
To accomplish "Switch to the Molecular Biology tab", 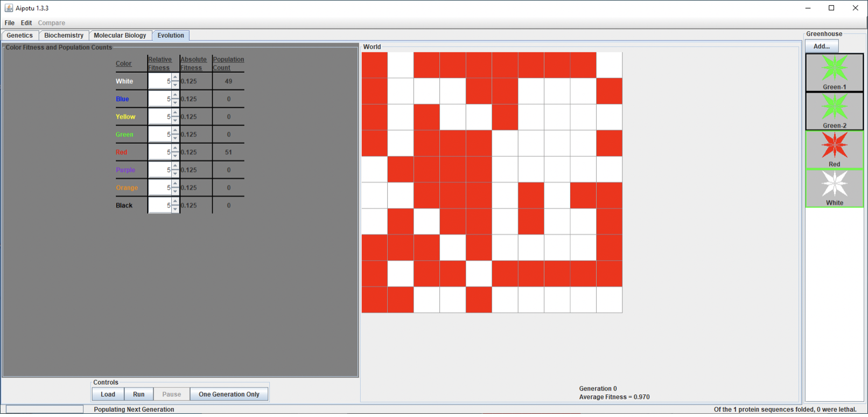I will click(x=120, y=36).
